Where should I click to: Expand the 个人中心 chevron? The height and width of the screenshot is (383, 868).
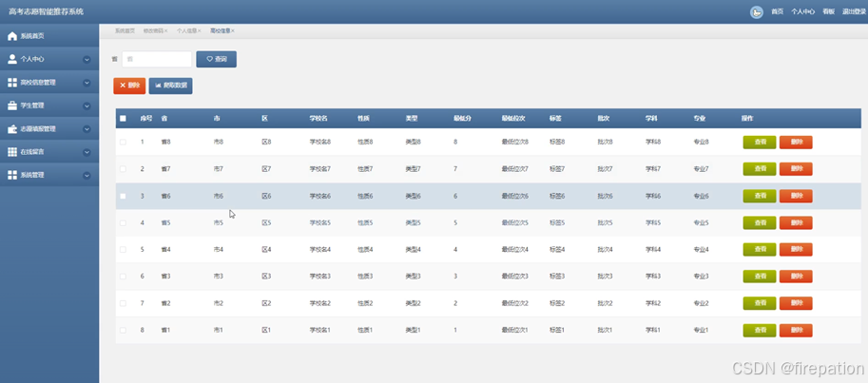pyautogui.click(x=87, y=59)
